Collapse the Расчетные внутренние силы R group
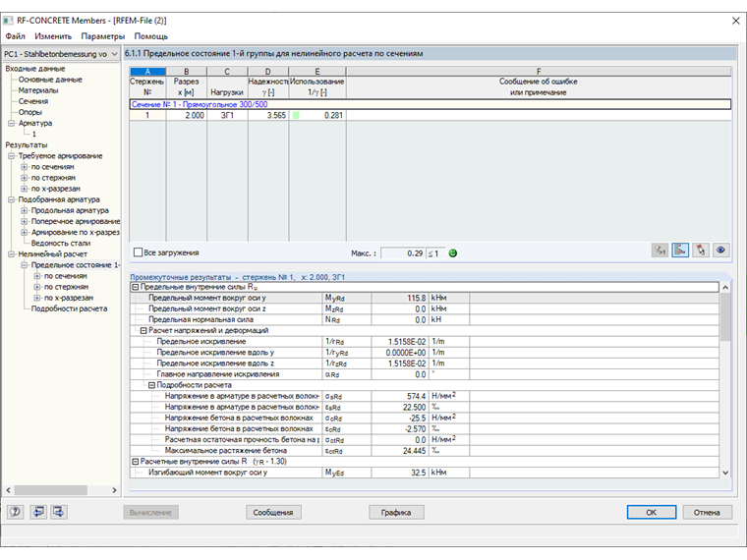Image resolution: width=747 pixels, height=560 pixels. [x=136, y=462]
